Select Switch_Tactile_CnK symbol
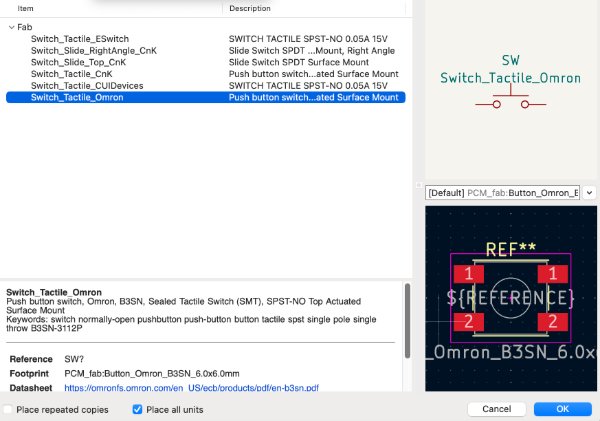The height and width of the screenshot is (421, 600). (x=72, y=74)
